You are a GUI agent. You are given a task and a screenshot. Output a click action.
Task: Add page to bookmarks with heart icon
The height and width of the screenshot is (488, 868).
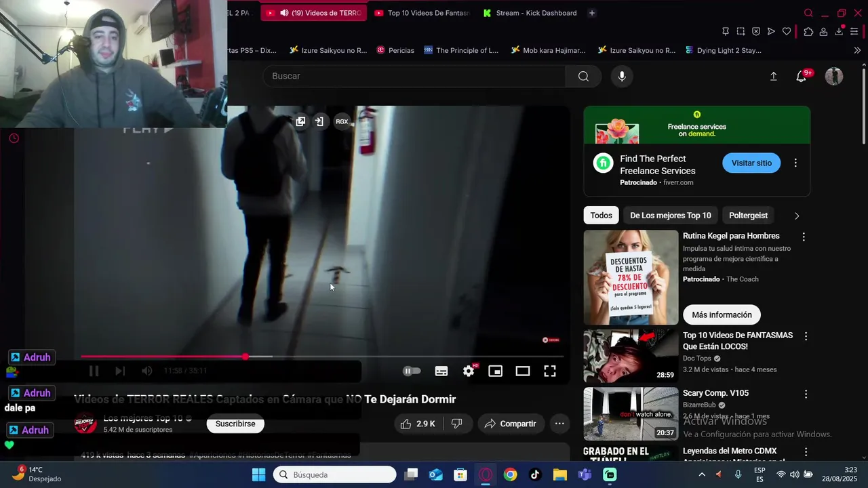click(787, 31)
